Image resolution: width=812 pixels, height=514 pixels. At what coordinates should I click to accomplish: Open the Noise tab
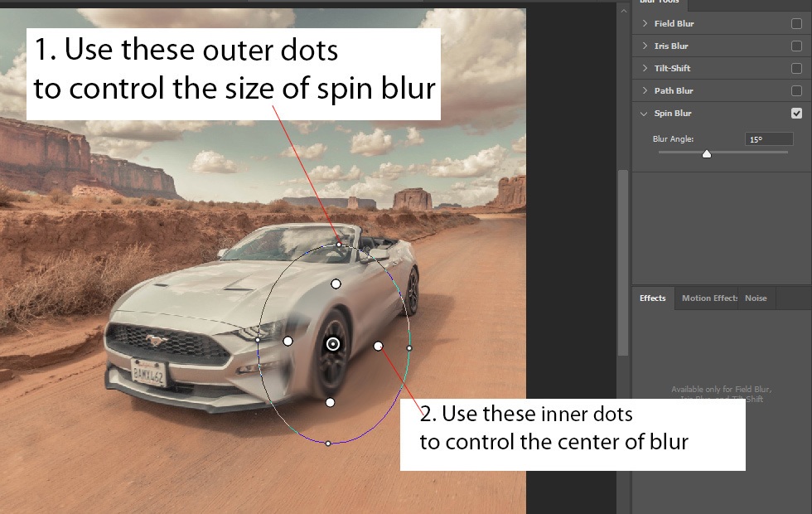click(x=755, y=298)
